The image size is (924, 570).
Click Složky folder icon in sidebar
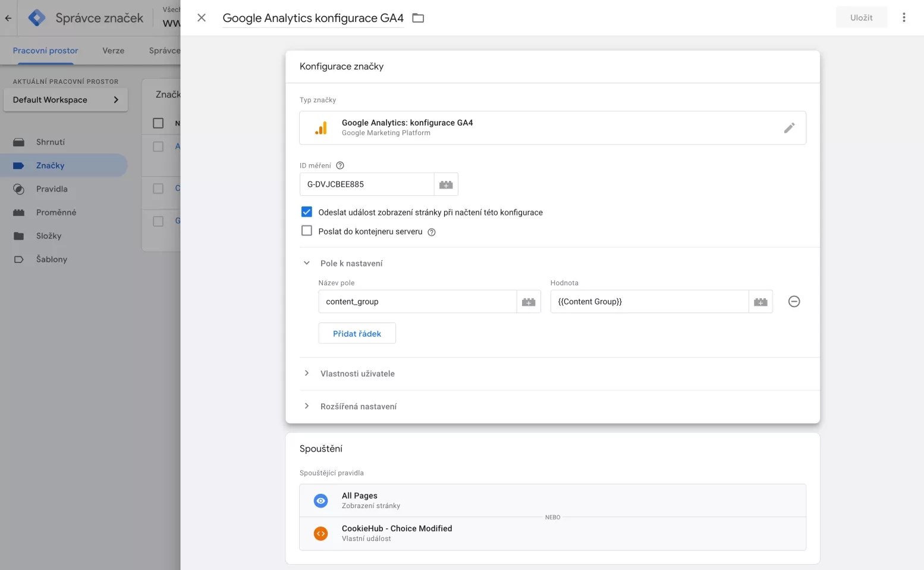point(19,236)
